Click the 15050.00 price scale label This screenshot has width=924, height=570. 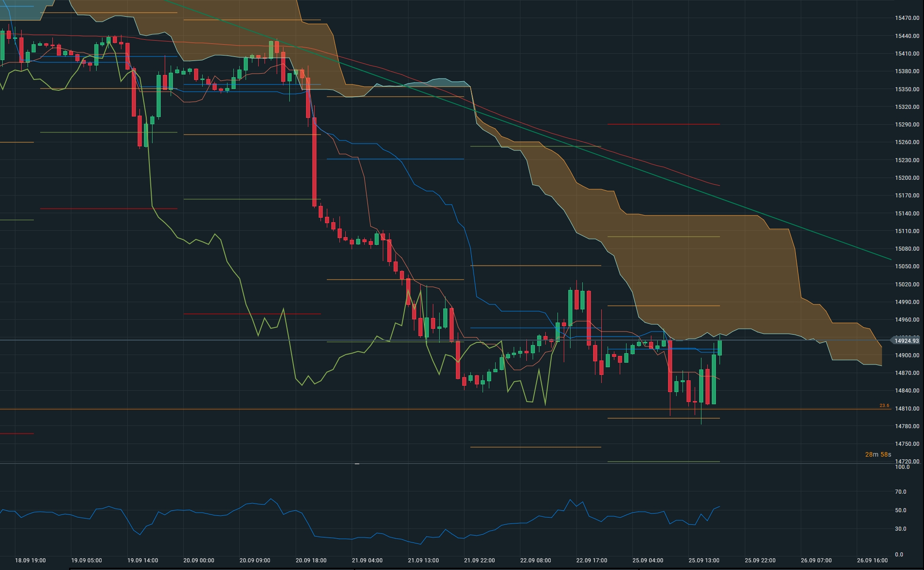click(907, 266)
